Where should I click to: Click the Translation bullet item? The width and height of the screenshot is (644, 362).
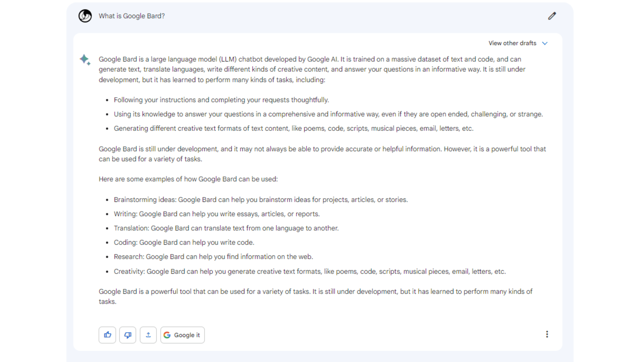(x=226, y=228)
